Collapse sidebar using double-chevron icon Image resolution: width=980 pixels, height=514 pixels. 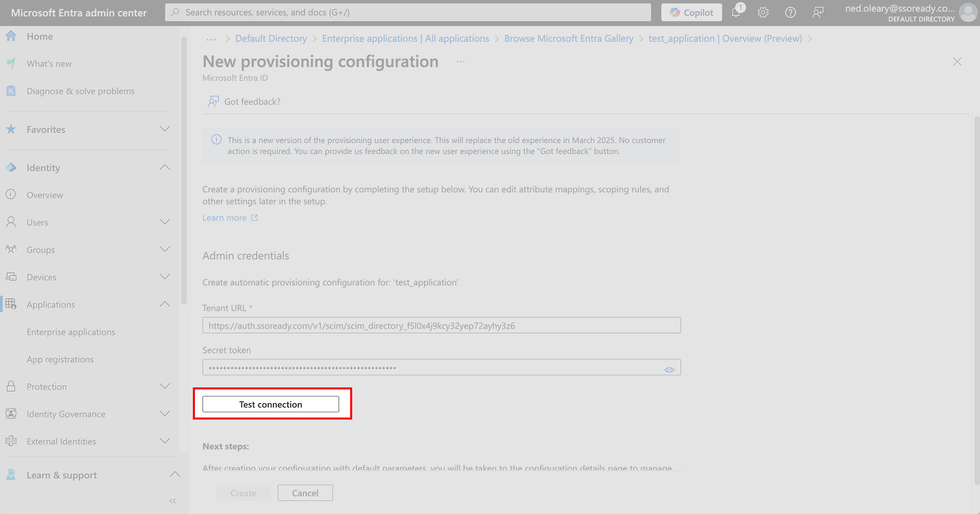pos(173,501)
